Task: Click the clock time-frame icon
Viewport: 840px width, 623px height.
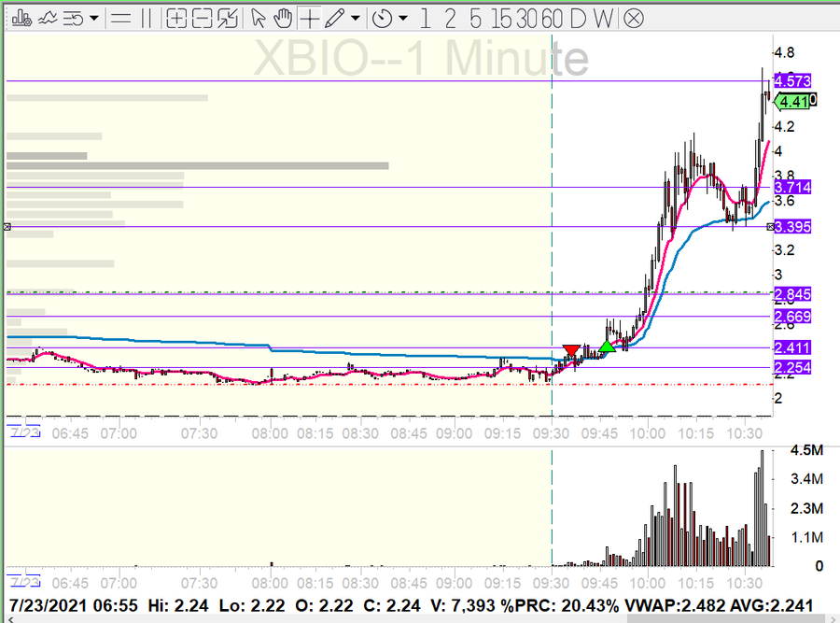Action: click(x=382, y=19)
